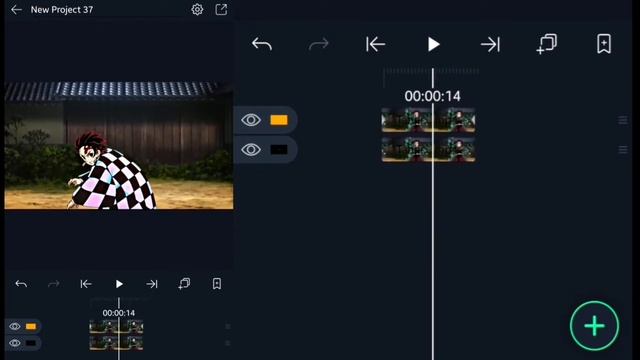Skip to start with the small icon below the preview

[x=86, y=284]
